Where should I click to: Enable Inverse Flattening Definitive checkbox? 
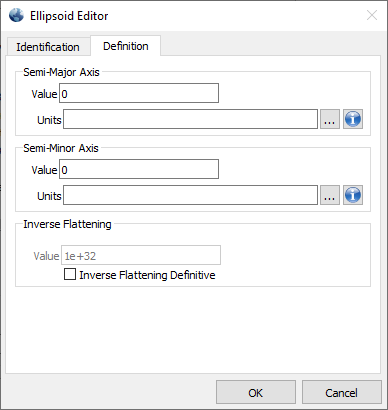pos(70,274)
